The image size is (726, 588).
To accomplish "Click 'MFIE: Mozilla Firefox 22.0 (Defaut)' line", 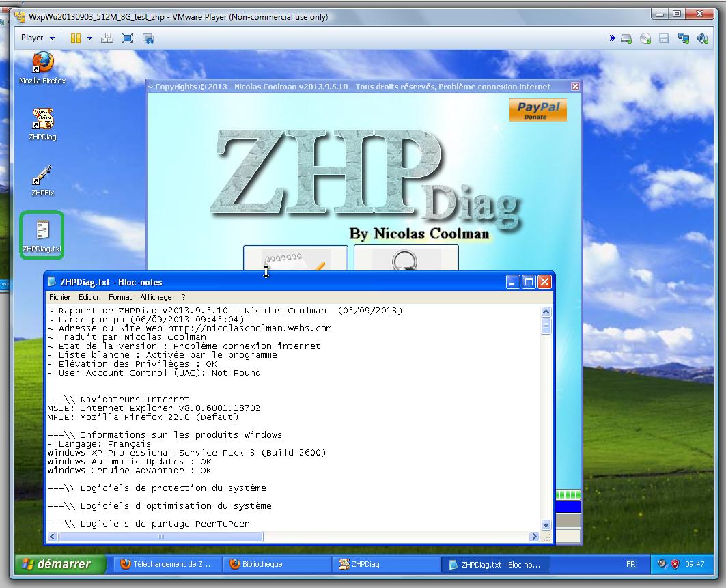I will pyautogui.click(x=143, y=417).
